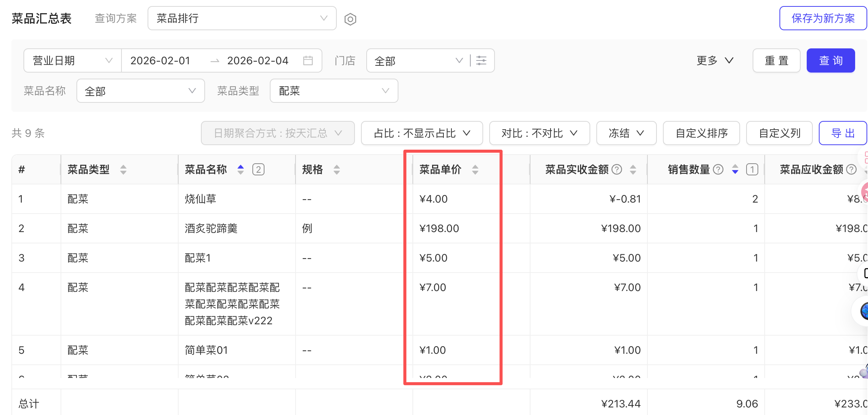Click the 保存为新方案 button
868x415 pixels.
823,18
